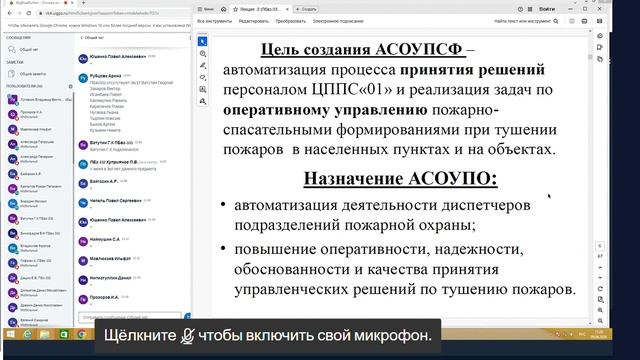
Task: Open the apps grid icon near Войти
Action: [530, 9]
